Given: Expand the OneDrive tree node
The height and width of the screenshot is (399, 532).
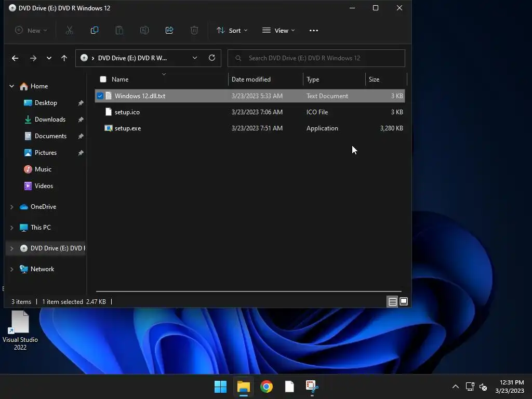Looking at the screenshot, I should [x=12, y=207].
